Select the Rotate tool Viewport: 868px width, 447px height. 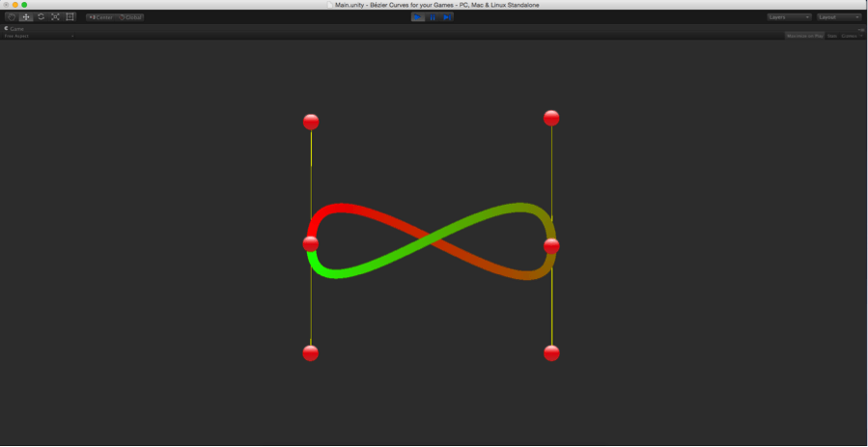(x=41, y=17)
